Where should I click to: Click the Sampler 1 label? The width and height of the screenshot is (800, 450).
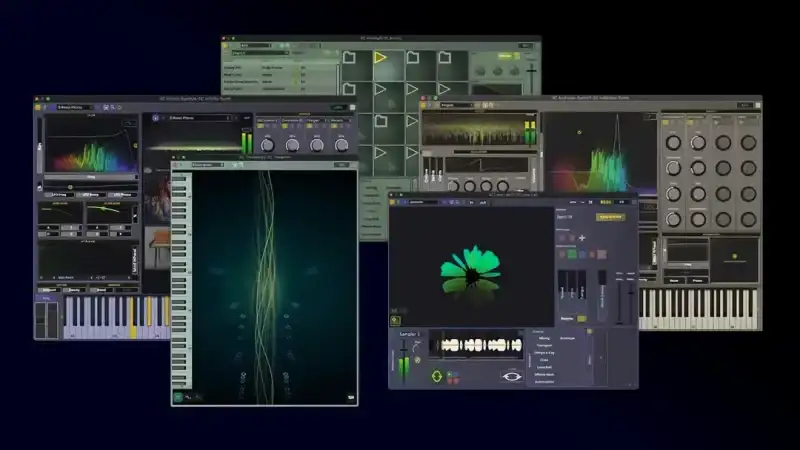[410, 334]
